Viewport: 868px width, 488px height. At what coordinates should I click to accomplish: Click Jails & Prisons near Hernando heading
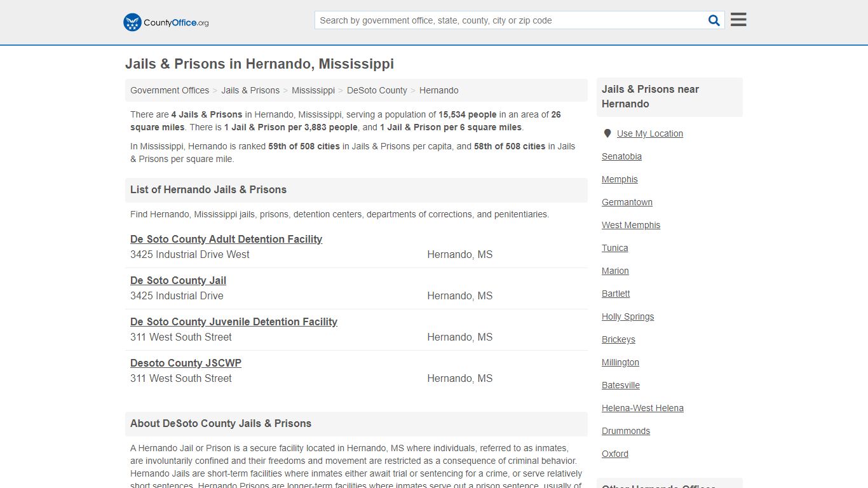650,97
